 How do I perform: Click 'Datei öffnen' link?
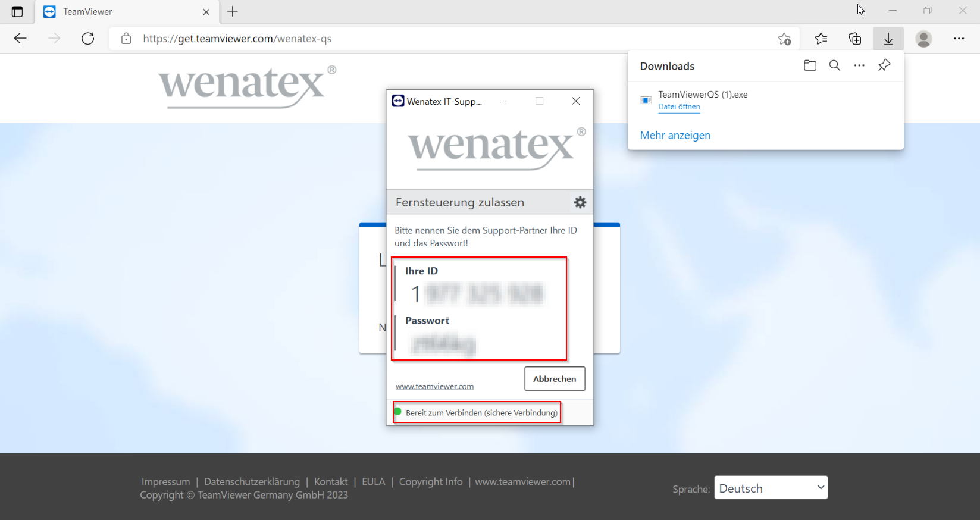pos(679,107)
